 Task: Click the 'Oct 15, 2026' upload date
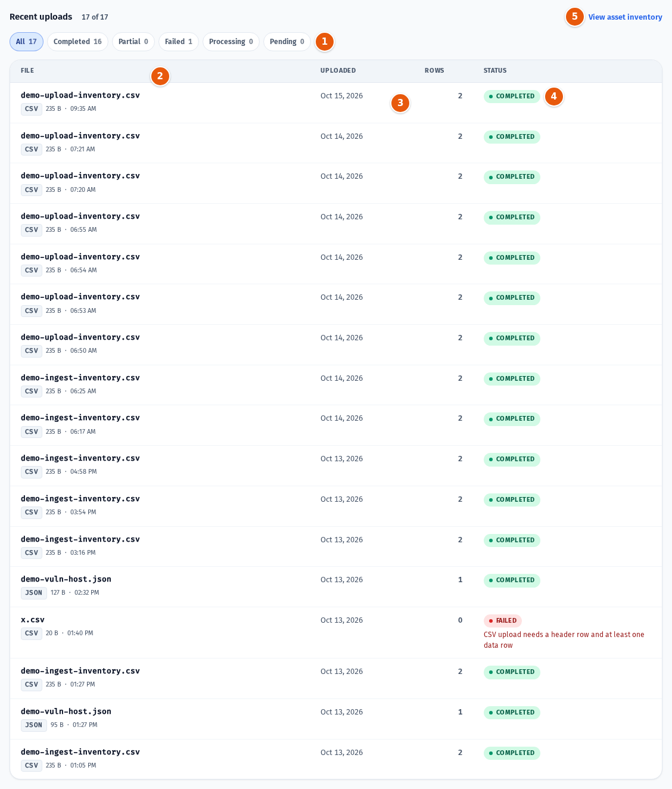(x=341, y=96)
